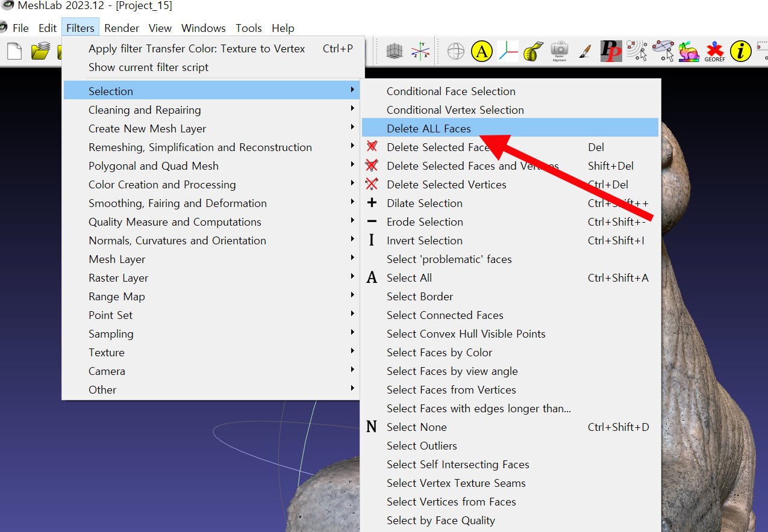This screenshot has width=768, height=532.
Task: Select the polygon region selection tool
Action: point(663,51)
